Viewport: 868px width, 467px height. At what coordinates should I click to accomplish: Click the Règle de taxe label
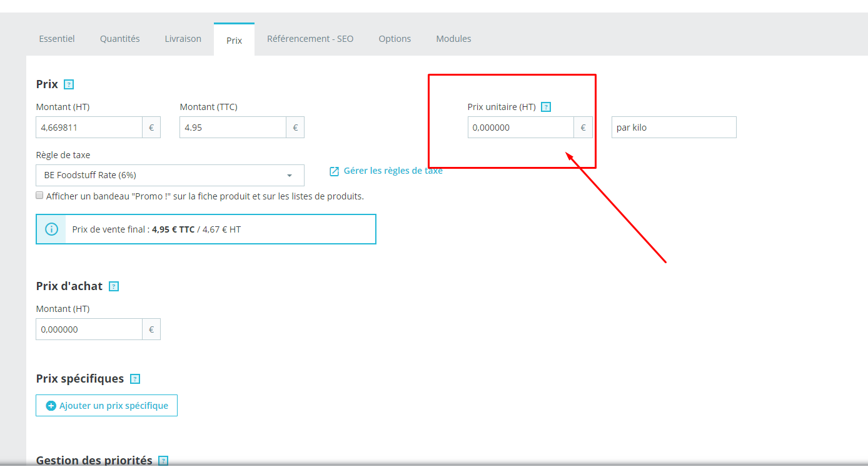[x=63, y=155]
